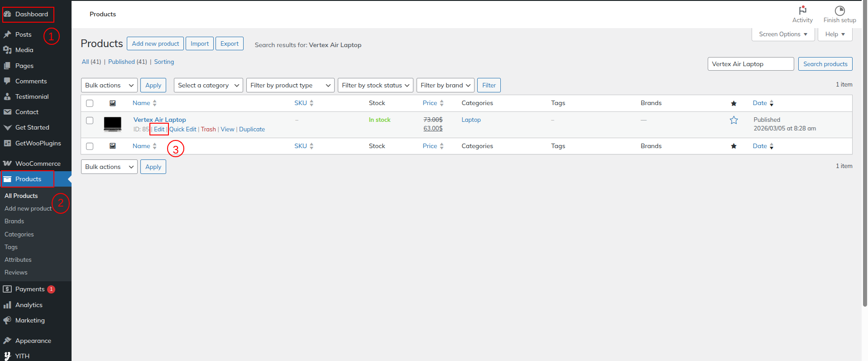The width and height of the screenshot is (868, 361).
Task: Click Quick Edit link for Vertex Air Laptop
Action: pyautogui.click(x=183, y=129)
